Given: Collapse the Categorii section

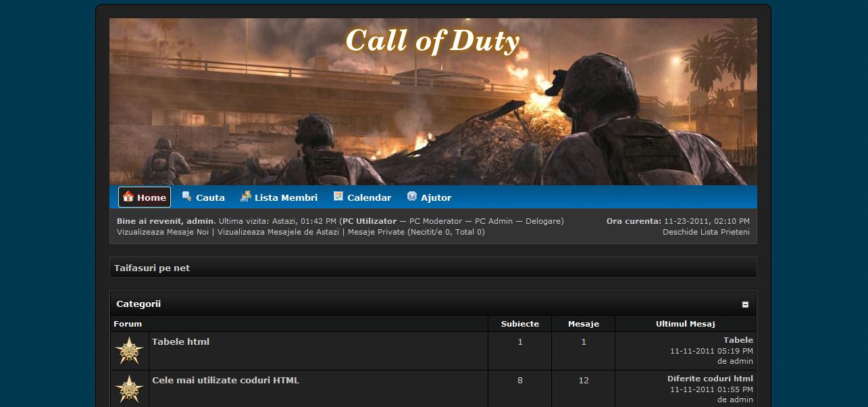Looking at the screenshot, I should click(x=745, y=305).
